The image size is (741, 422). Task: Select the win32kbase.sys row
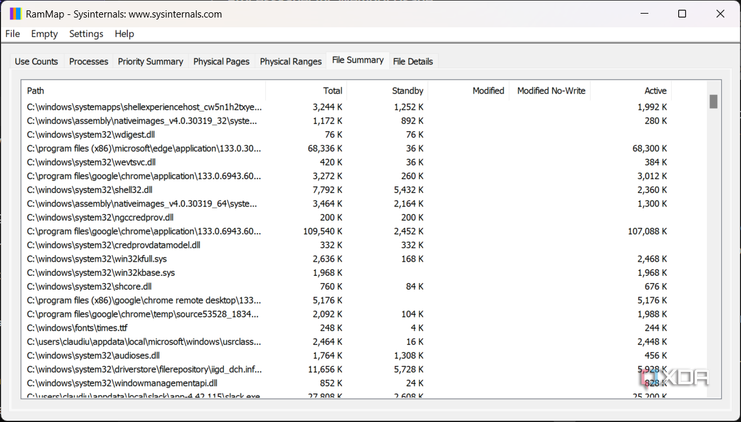[x=364, y=273]
